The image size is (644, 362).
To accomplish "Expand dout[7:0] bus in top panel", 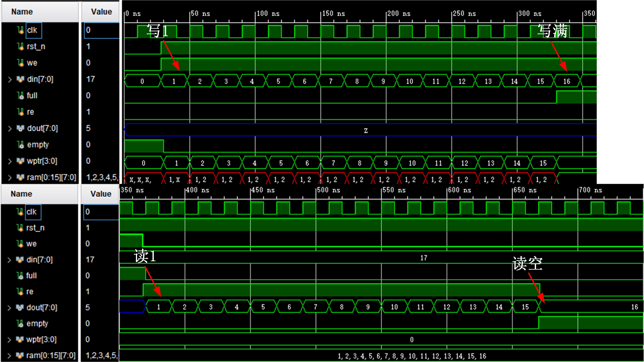I will tap(10, 128).
